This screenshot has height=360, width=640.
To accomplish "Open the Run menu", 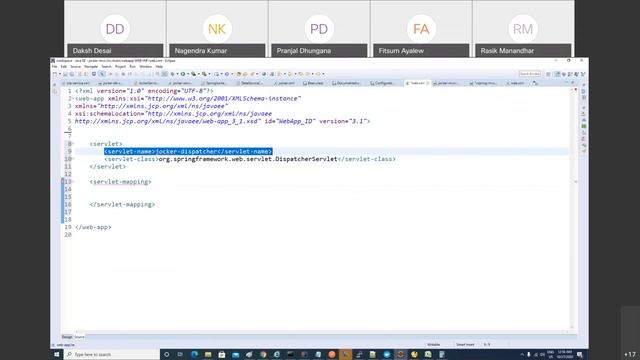I will (x=133, y=67).
